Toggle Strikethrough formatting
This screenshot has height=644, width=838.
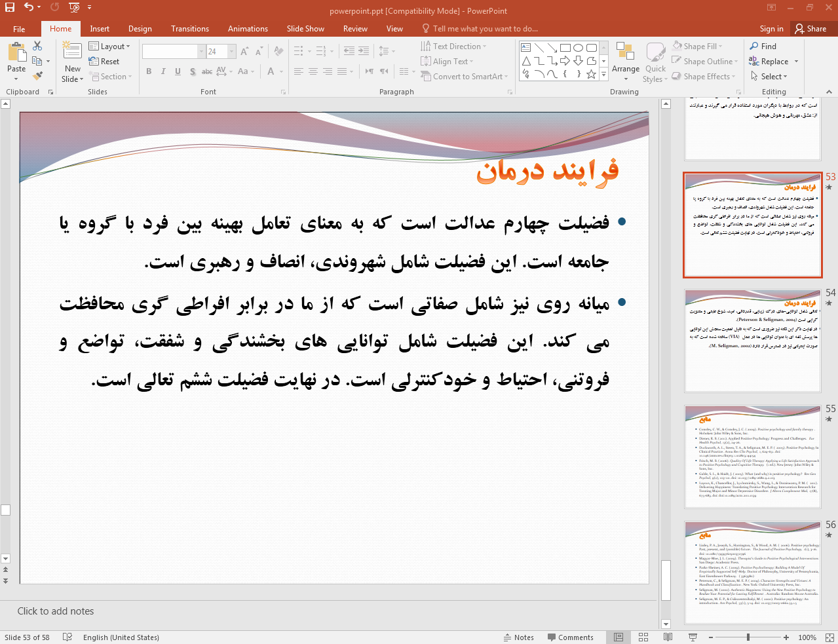[x=206, y=71]
